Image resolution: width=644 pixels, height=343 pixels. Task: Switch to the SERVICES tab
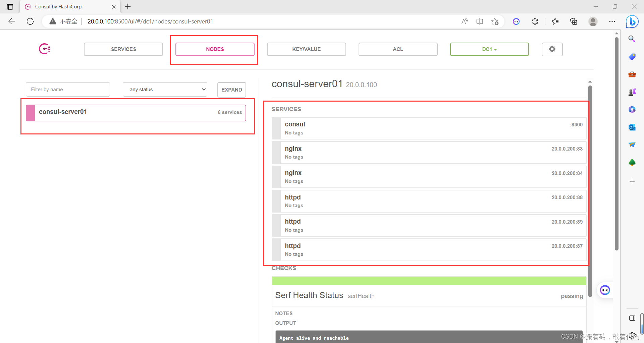(123, 49)
